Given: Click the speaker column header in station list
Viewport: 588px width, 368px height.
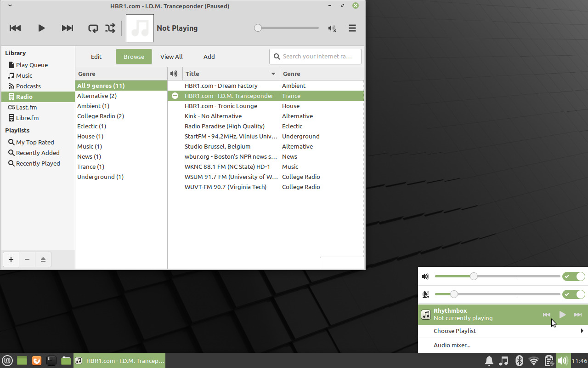Looking at the screenshot, I should 174,74.
